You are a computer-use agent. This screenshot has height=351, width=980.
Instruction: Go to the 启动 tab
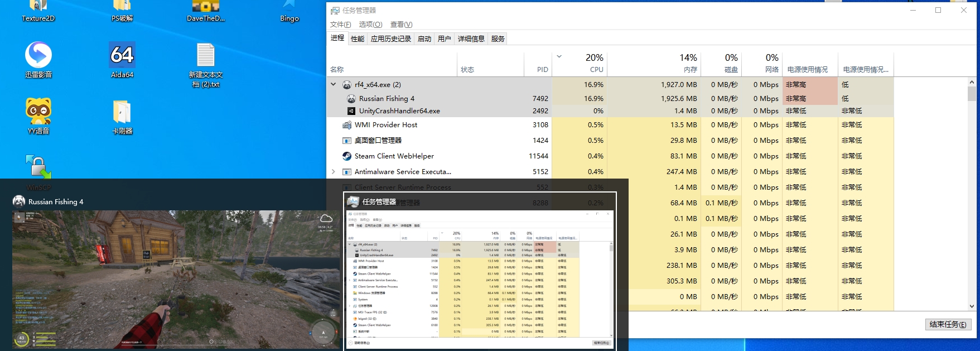click(x=424, y=39)
